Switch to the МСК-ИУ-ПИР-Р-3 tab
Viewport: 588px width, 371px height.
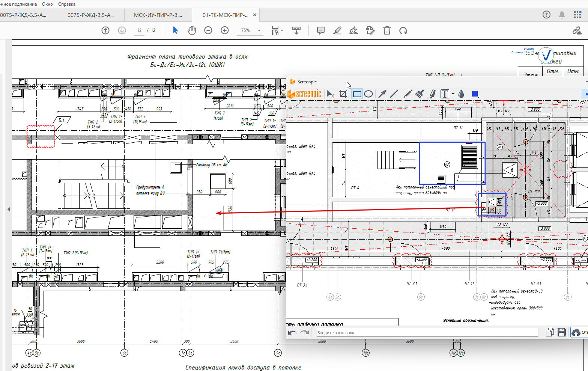158,15
